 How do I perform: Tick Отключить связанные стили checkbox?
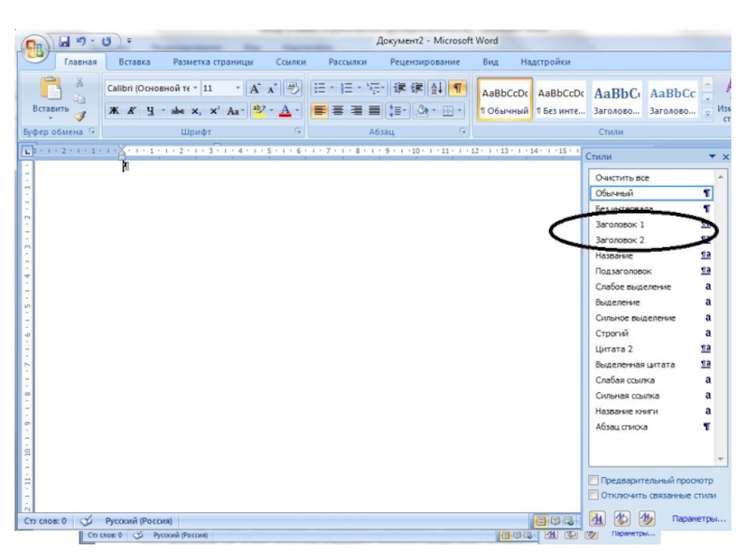[x=594, y=495]
